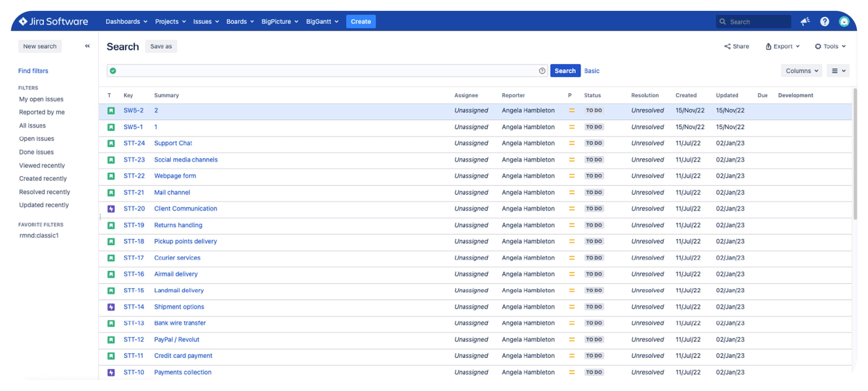Open the BigPicture menu
868x391 pixels.
click(280, 21)
